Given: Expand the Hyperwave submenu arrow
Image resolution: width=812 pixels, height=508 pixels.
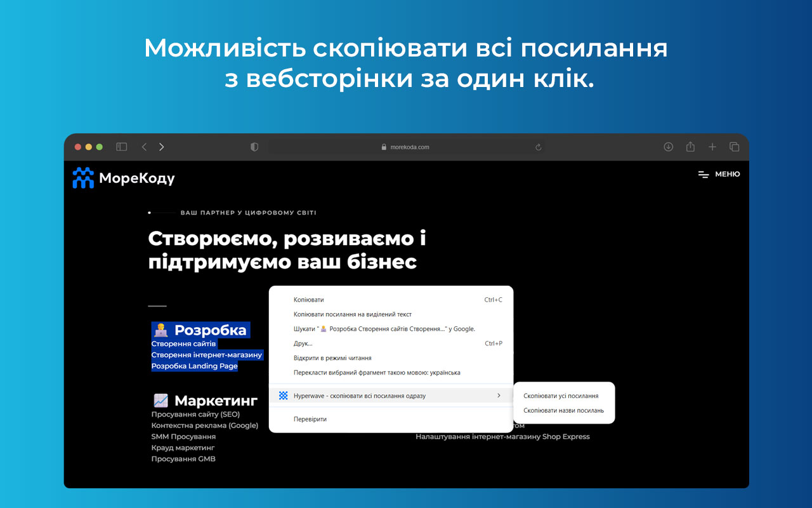Looking at the screenshot, I should (499, 396).
